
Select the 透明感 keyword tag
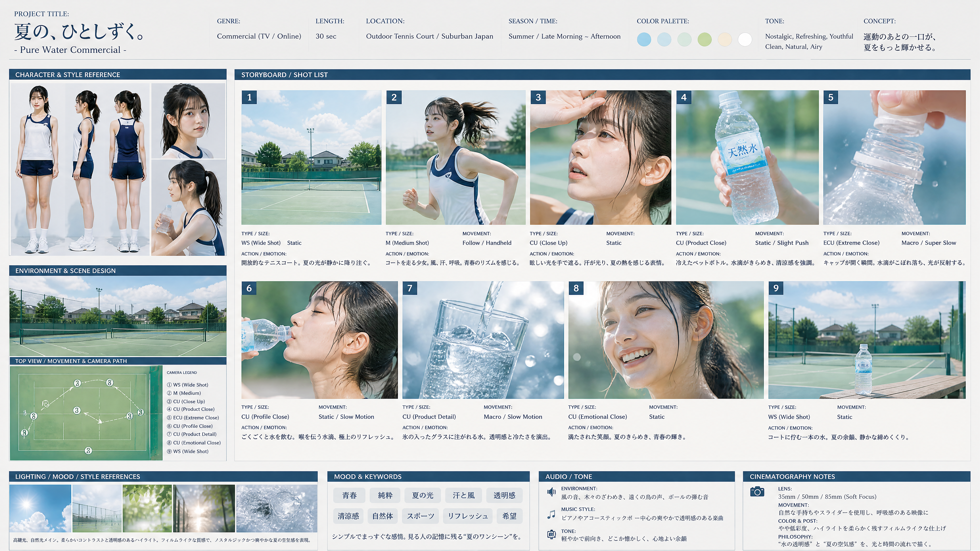click(505, 495)
